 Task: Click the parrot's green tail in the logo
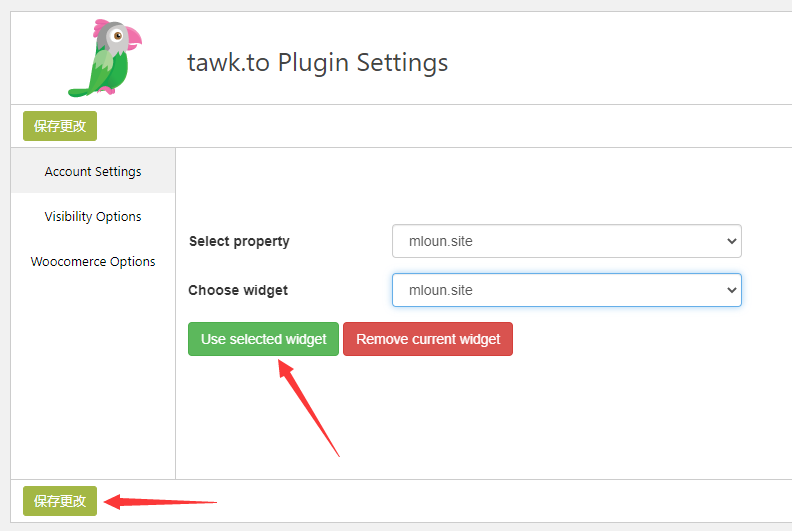tap(82, 91)
